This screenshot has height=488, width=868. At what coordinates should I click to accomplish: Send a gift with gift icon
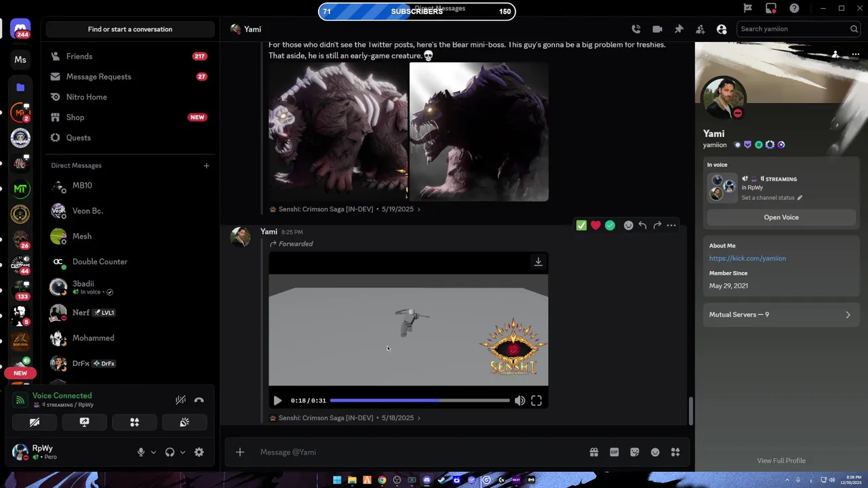pos(594,452)
